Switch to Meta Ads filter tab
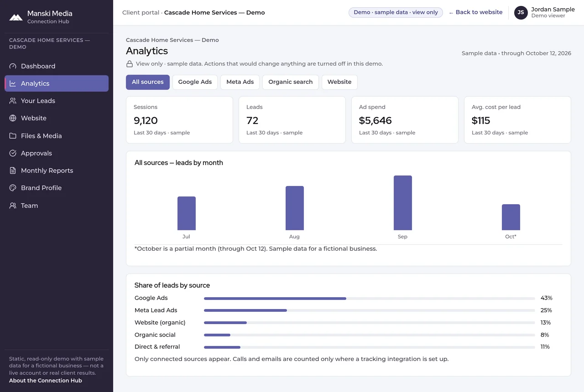This screenshot has height=392, width=584. point(240,82)
